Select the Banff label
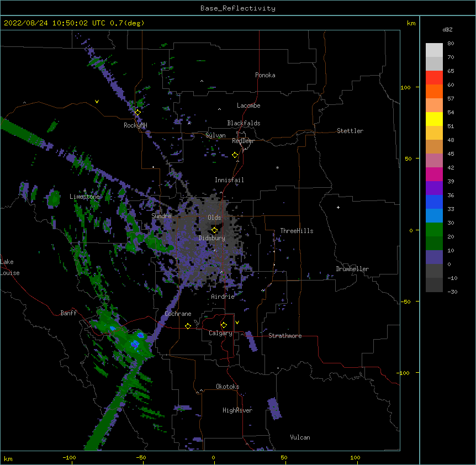The width and height of the screenshot is (476, 465). tap(68, 313)
